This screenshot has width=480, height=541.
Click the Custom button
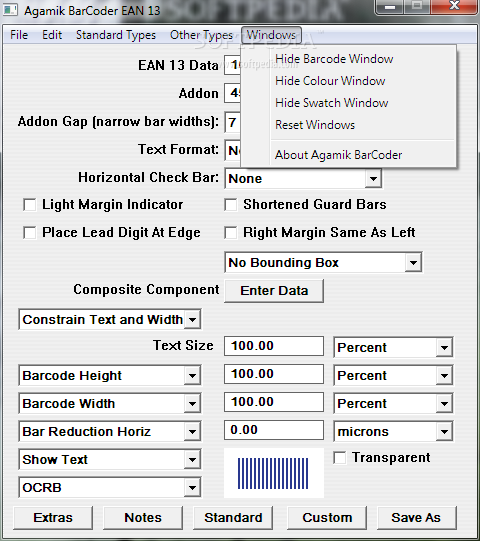(x=327, y=518)
